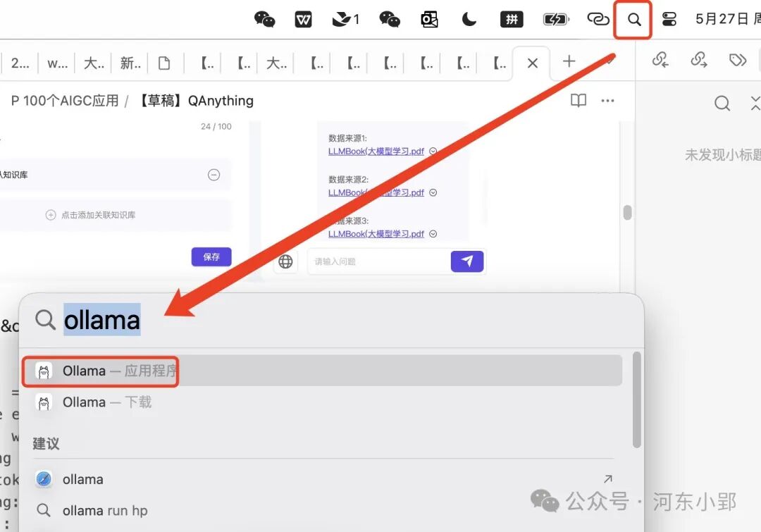The width and height of the screenshot is (761, 532).
Task: Open the 拼 input method menu
Action: coord(512,20)
